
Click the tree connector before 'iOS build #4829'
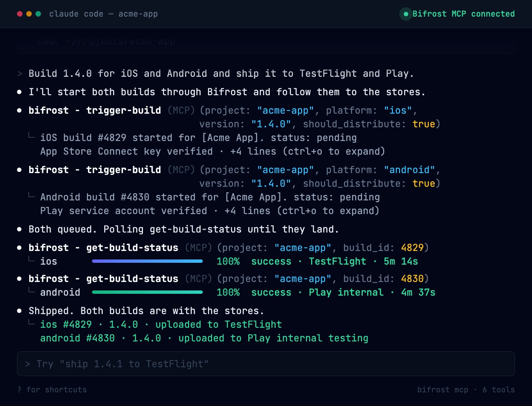pyautogui.click(x=32, y=136)
